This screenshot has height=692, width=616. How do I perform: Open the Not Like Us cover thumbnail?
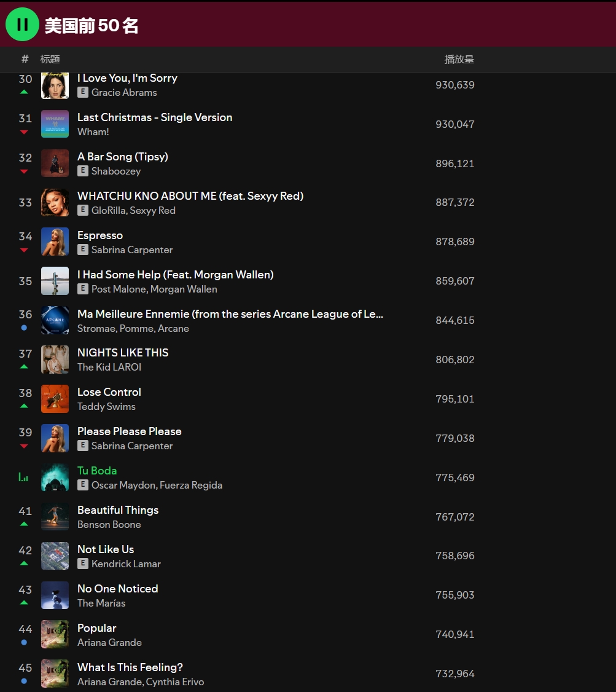tap(55, 556)
